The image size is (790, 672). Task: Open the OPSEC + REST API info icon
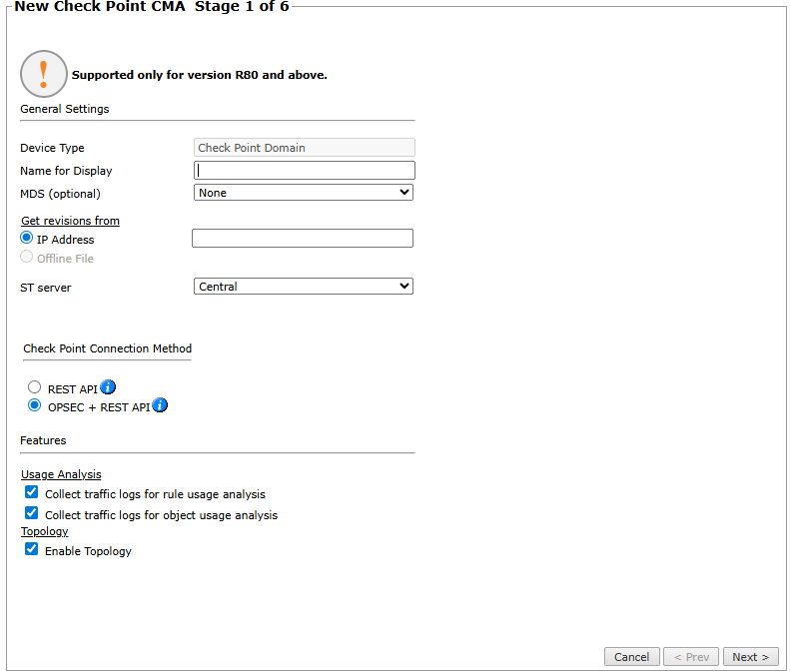(x=160, y=405)
